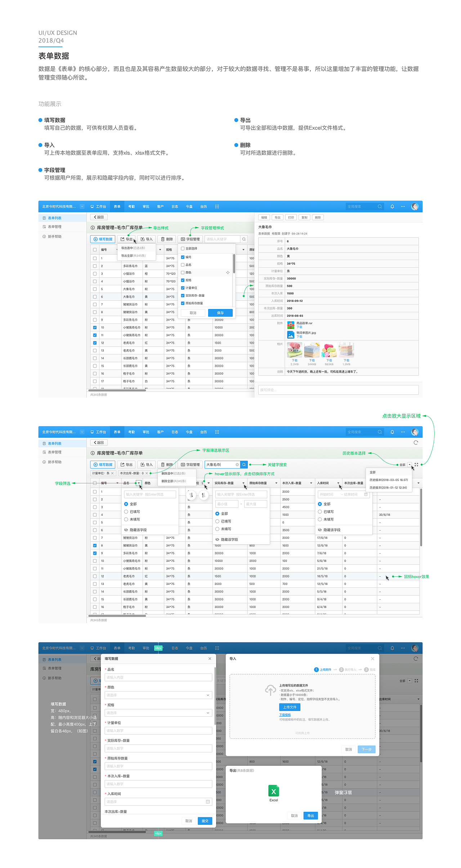Remove the 本次出库-数量: 0 filter tag

tap(147, 473)
